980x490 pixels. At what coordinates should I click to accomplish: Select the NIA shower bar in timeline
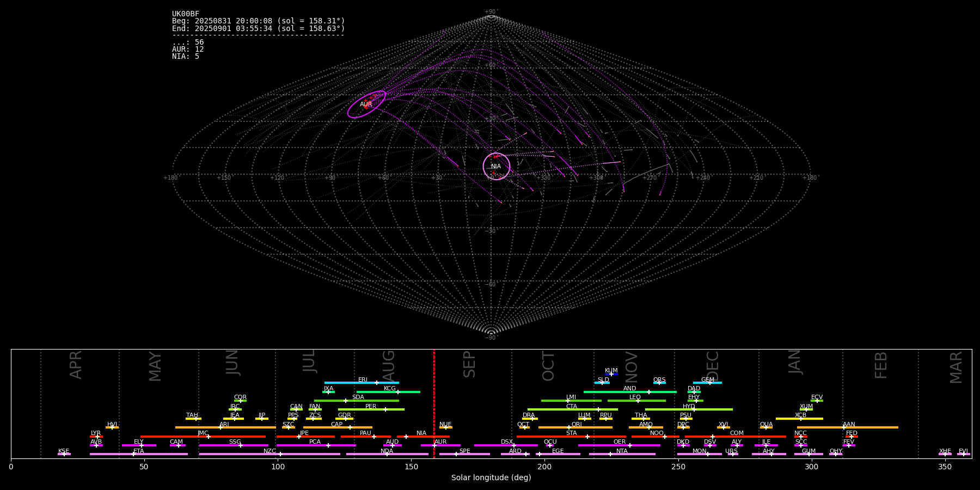(424, 437)
